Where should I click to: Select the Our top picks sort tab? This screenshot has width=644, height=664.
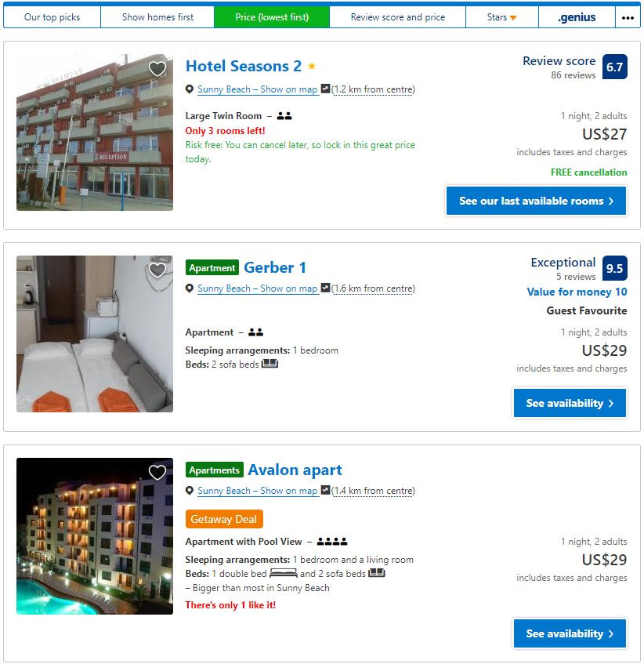[52, 17]
